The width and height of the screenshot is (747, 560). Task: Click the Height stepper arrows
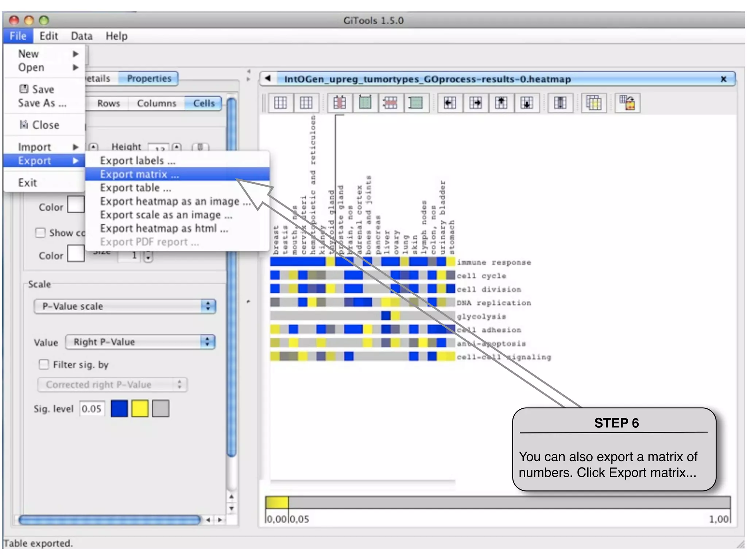[x=177, y=147]
